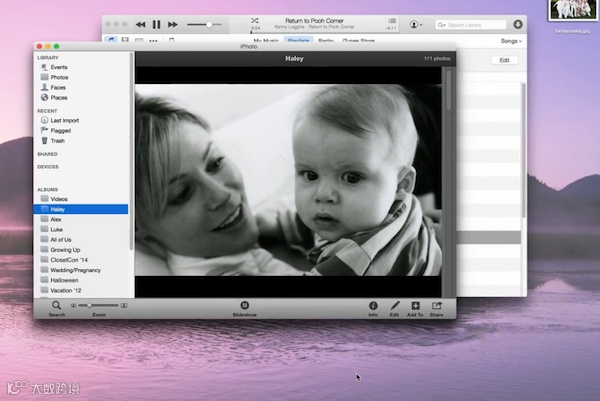Click the iPhoto Zoom slider
The width and height of the screenshot is (600, 401).
click(x=98, y=305)
